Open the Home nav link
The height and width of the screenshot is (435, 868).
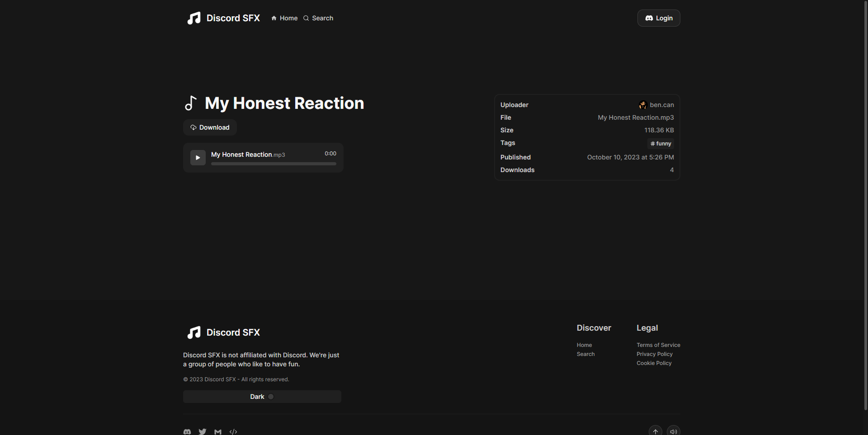(x=284, y=18)
